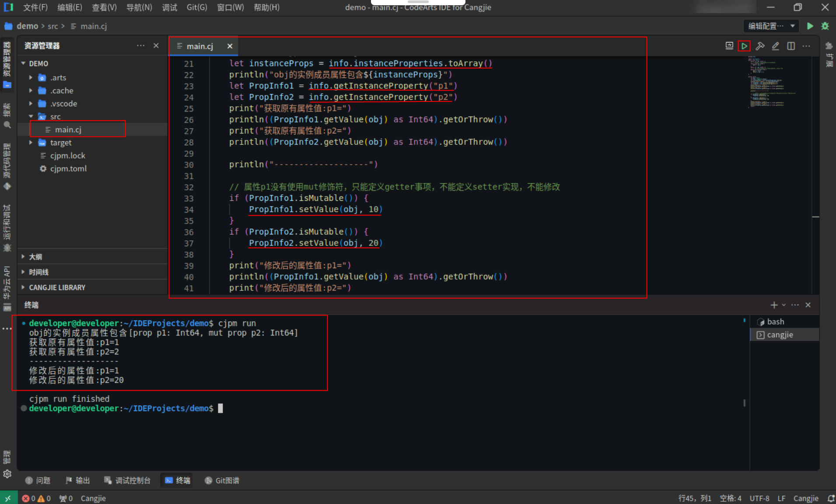This screenshot has height=504, width=836.
Task: Open activity bar overflow ellipsis
Action: (7, 328)
